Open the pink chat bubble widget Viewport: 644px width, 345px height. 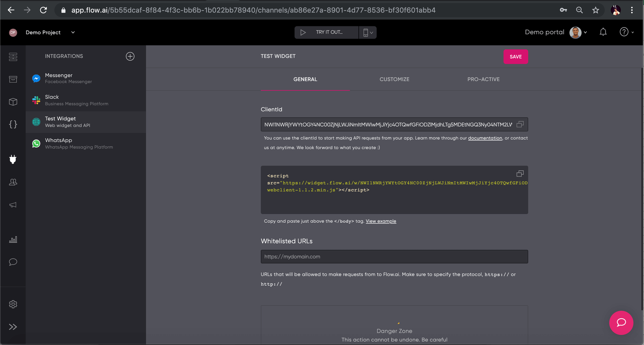(621, 323)
